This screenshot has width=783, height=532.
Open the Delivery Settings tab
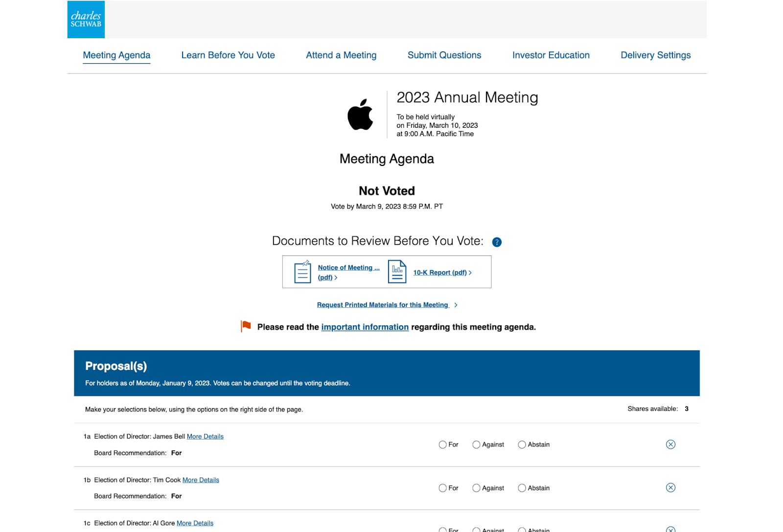[x=656, y=55]
